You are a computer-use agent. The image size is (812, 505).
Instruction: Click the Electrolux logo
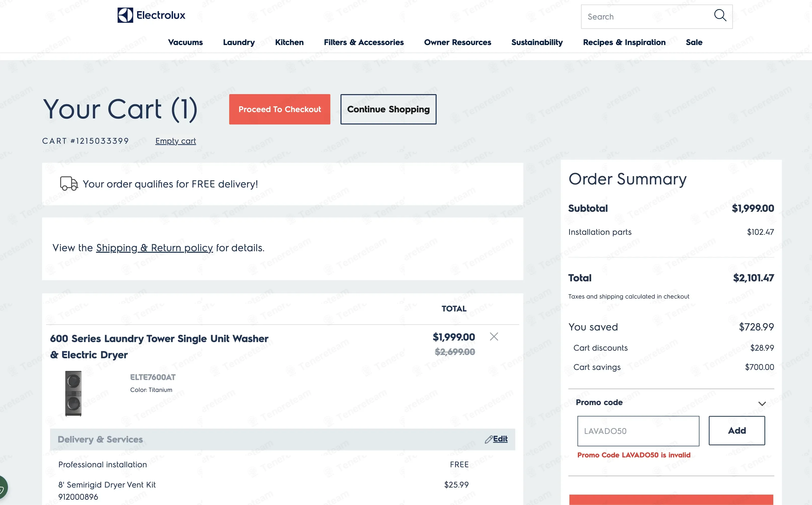(x=151, y=15)
